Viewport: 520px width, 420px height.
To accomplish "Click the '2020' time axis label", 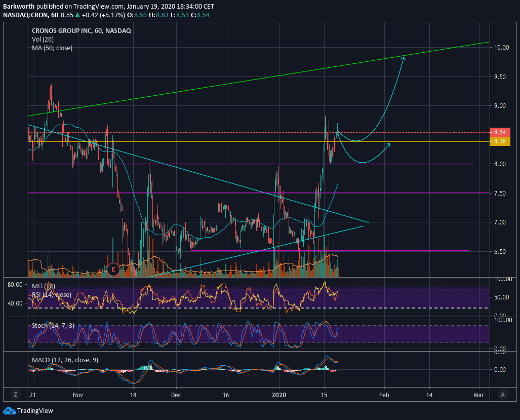I will point(279,395).
